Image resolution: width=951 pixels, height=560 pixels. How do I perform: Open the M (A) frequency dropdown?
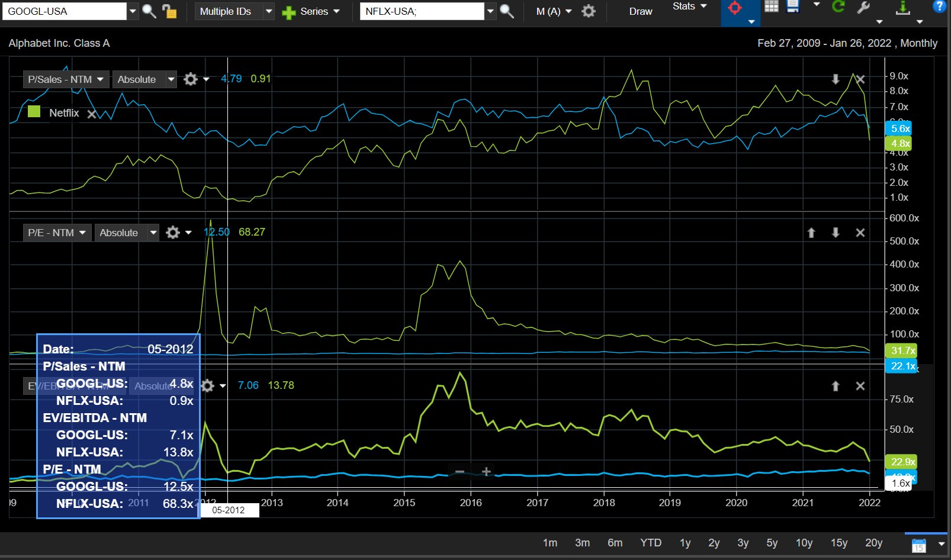[554, 11]
